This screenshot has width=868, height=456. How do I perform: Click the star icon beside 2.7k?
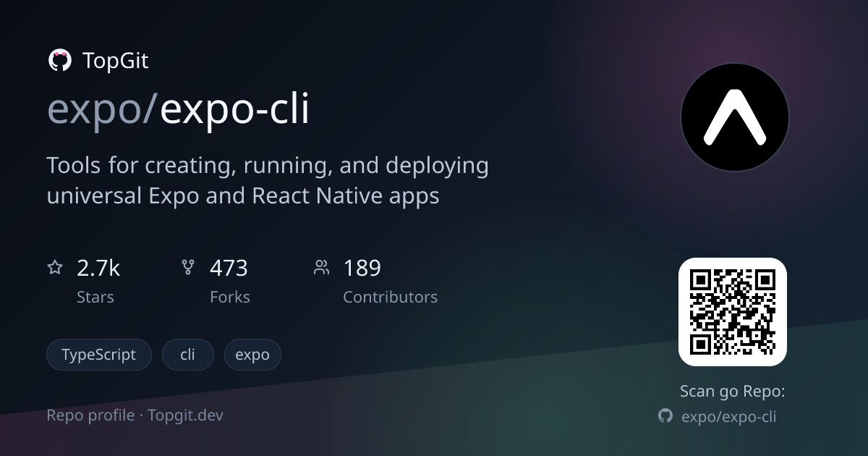point(55,268)
